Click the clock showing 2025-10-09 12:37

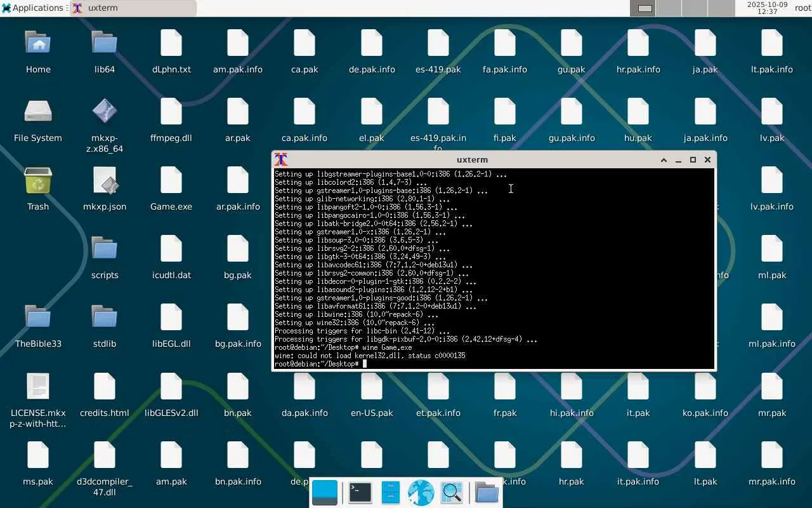pos(768,8)
